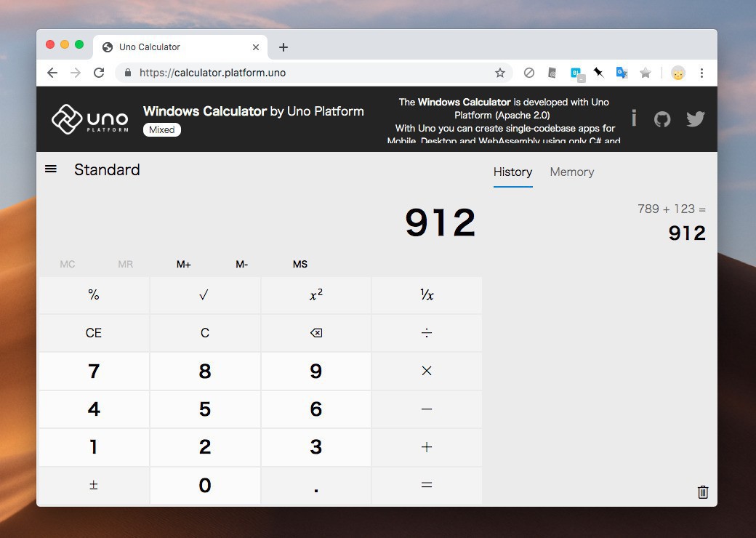This screenshot has height=538, width=756.
Task: Click the address bar URL field
Action: click(313, 73)
